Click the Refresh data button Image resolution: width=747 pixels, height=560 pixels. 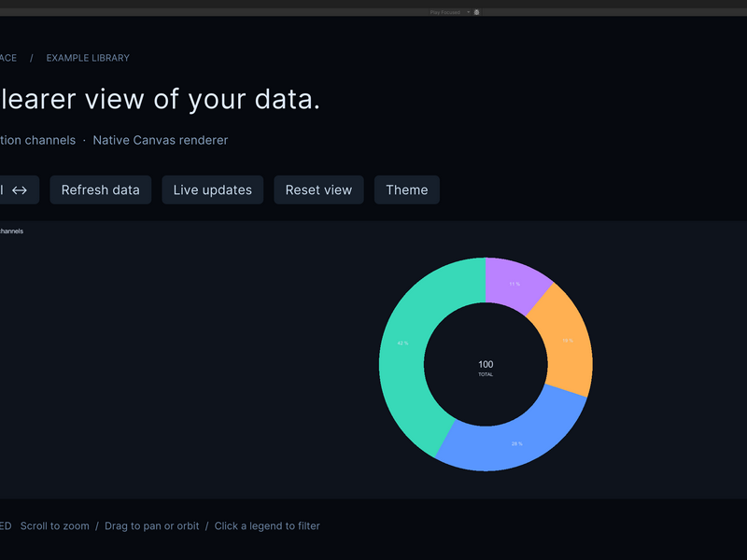pos(101,190)
